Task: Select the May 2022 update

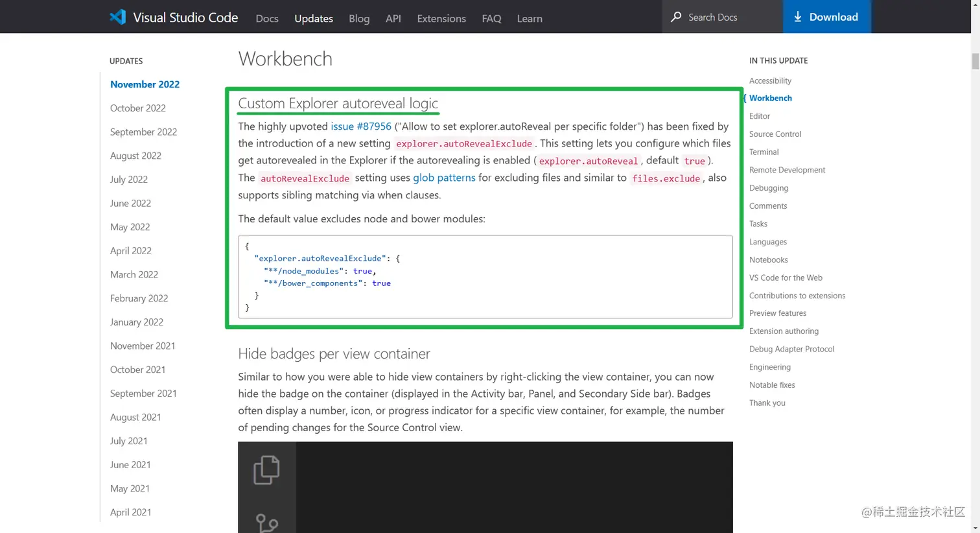Action: click(x=130, y=227)
